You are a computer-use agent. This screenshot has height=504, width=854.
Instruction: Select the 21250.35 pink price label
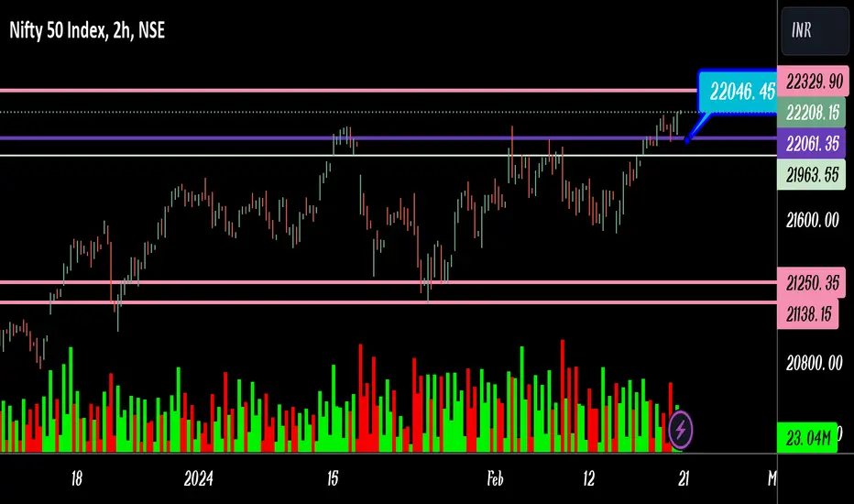coord(812,283)
